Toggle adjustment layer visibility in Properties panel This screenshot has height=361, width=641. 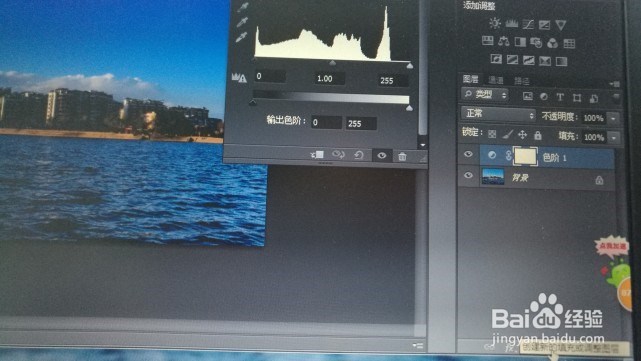382,155
